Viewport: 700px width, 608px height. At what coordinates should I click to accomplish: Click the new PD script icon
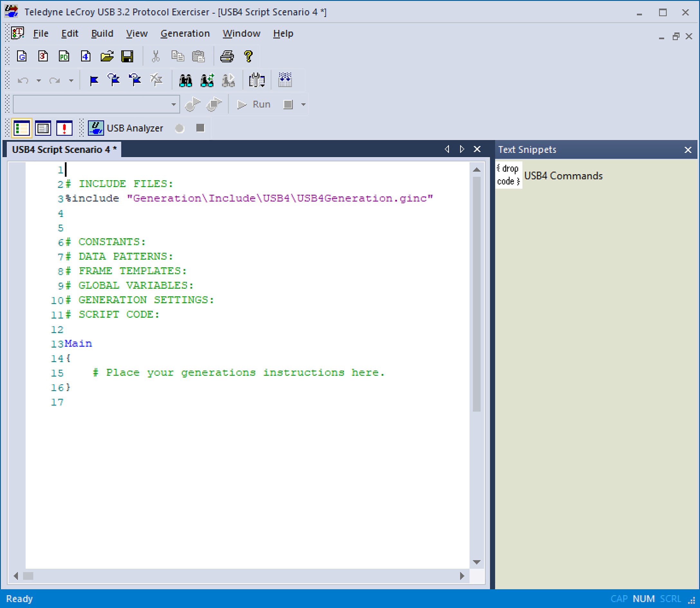click(64, 56)
